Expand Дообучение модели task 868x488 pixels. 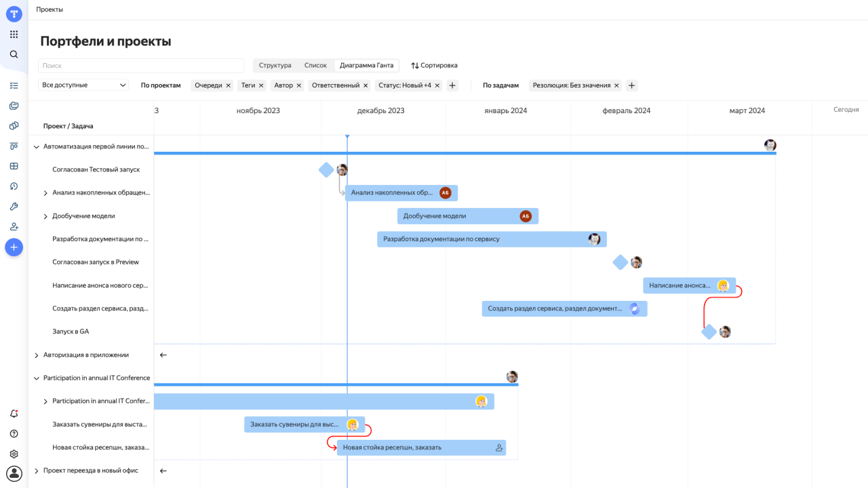pos(45,216)
